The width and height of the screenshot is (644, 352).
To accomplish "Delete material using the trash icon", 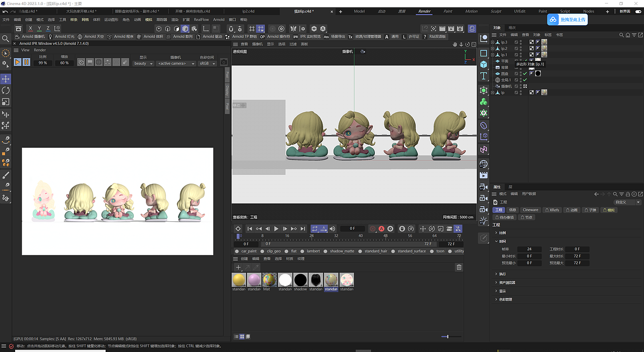I will [x=459, y=268].
